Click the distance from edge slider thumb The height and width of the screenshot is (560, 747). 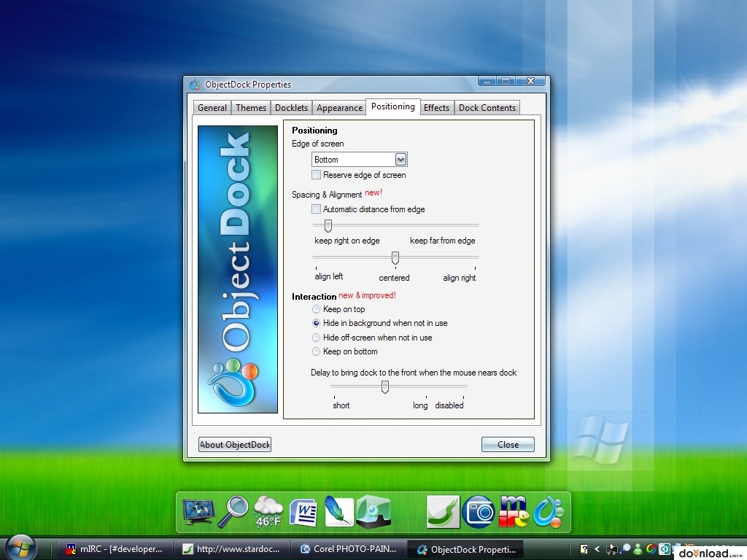[x=328, y=226]
